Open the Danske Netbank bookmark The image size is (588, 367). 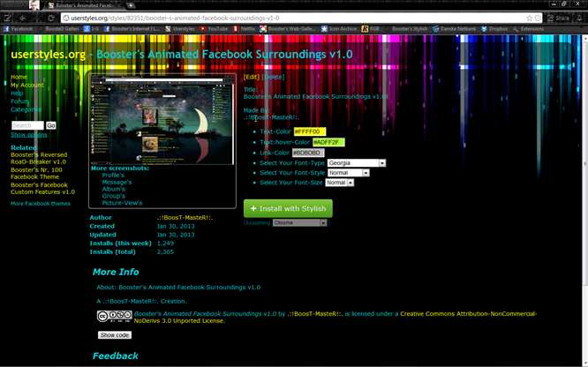tap(454, 29)
